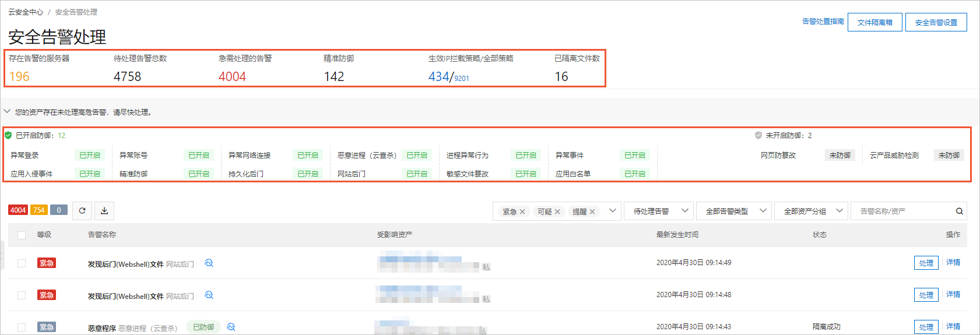The image size is (980, 335).
Task: Click 未防御 status for 网页防篡改
Action: [x=840, y=156]
